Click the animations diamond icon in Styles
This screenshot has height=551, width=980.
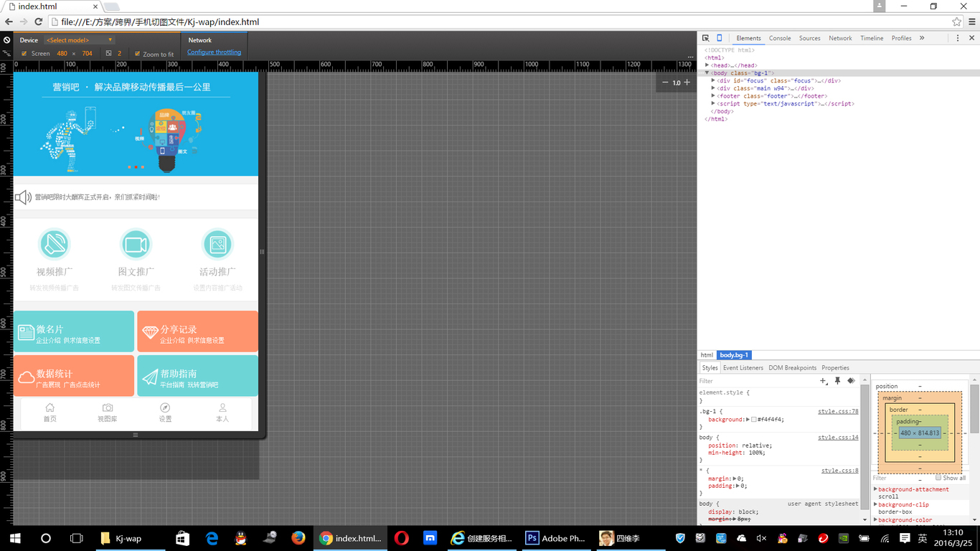pyautogui.click(x=851, y=381)
